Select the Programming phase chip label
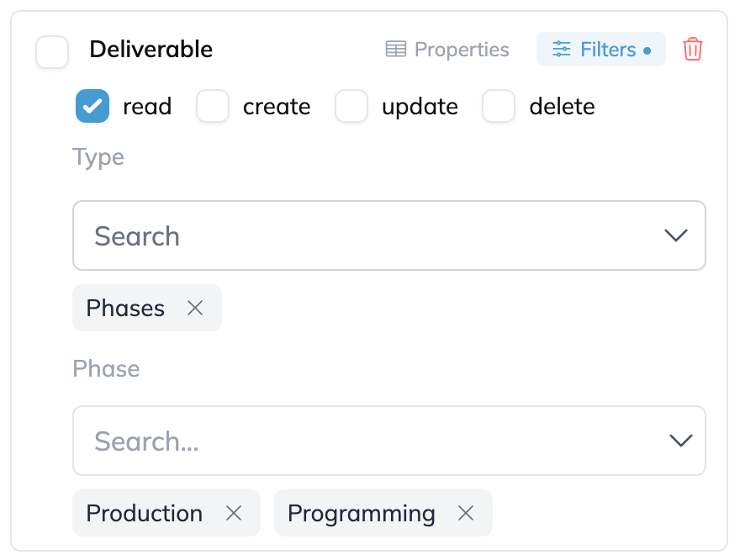 (361, 514)
